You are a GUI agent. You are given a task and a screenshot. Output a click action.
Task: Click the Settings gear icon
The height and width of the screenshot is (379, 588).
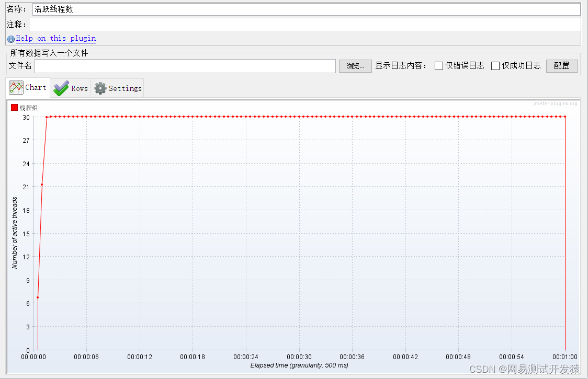[x=100, y=88]
